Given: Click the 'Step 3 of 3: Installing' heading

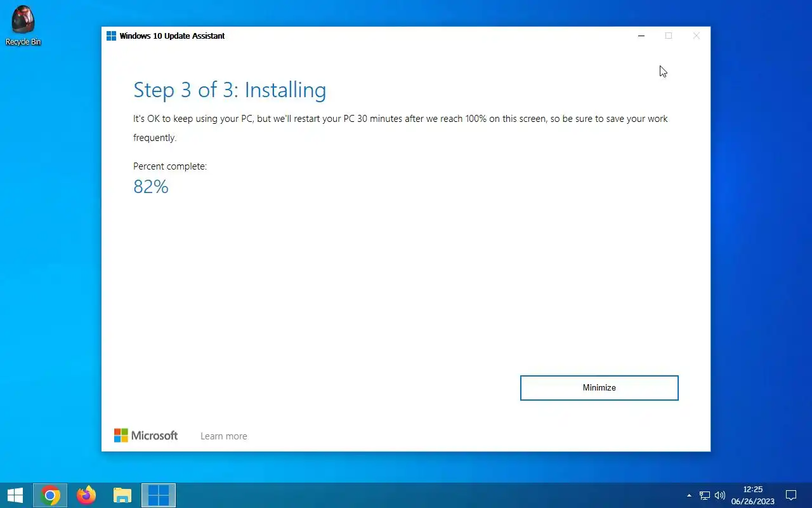Looking at the screenshot, I should tap(230, 90).
